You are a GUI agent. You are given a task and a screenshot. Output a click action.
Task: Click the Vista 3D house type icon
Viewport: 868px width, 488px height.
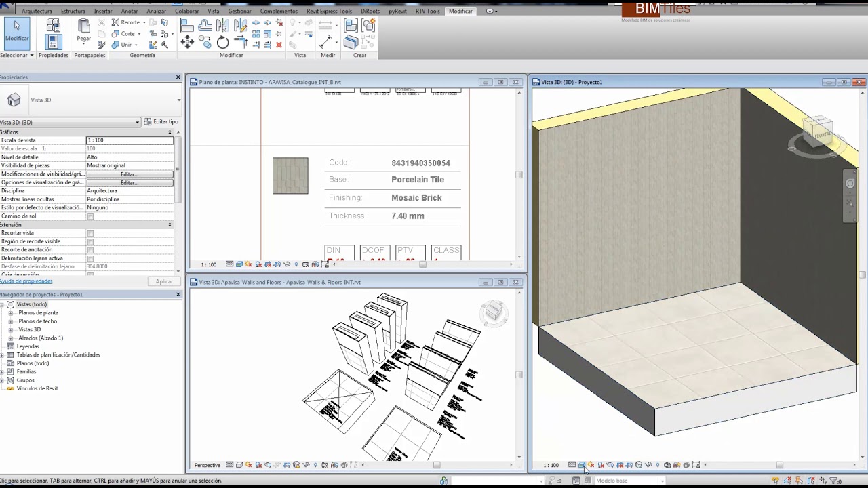click(14, 100)
